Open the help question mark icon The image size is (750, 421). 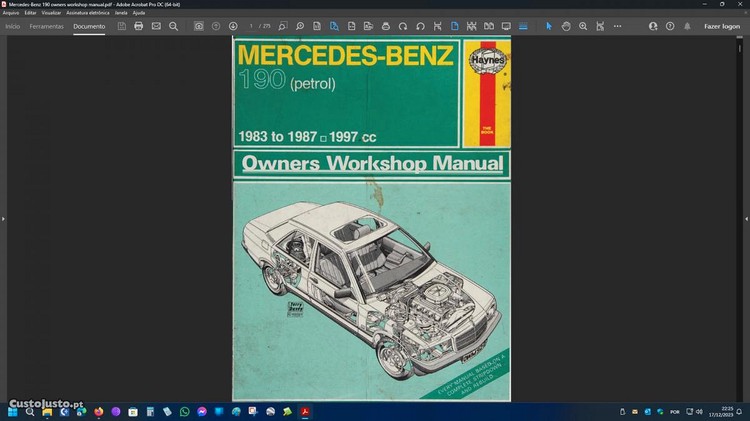tap(670, 26)
